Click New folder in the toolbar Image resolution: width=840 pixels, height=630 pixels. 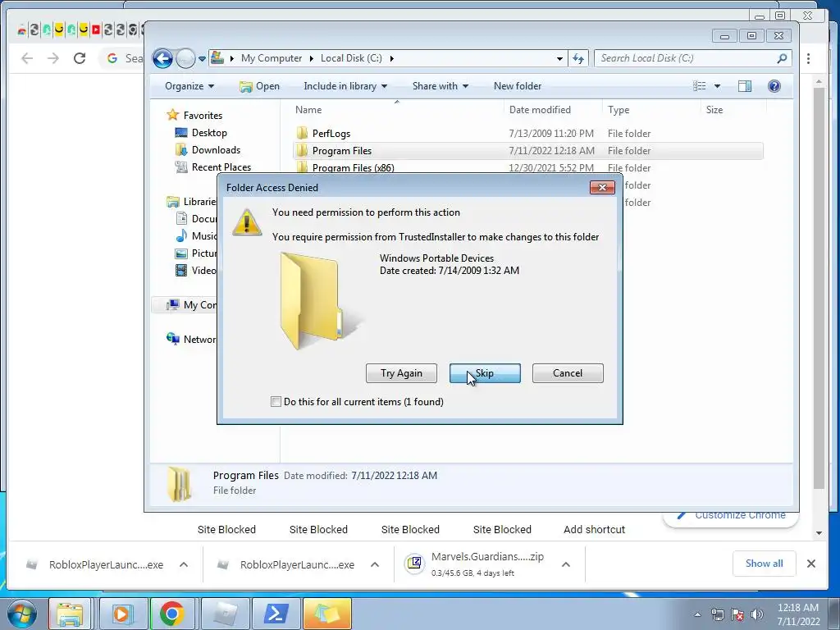[x=518, y=85]
